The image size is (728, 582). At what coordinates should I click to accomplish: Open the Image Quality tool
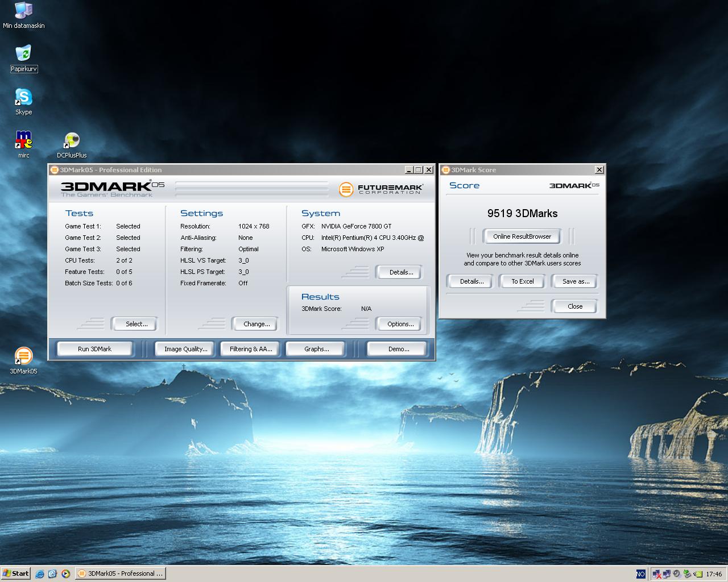pyautogui.click(x=185, y=349)
